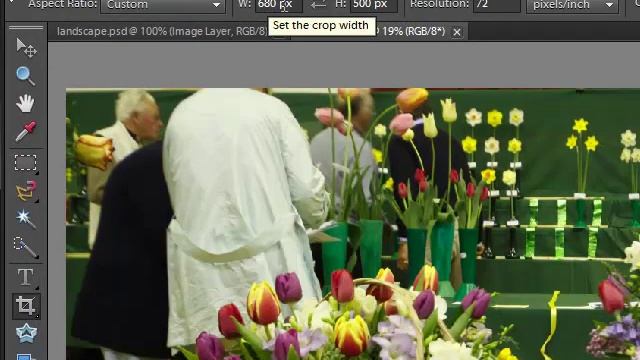Select the Magnetic Lasso tool
640x360 pixels.
[26, 191]
